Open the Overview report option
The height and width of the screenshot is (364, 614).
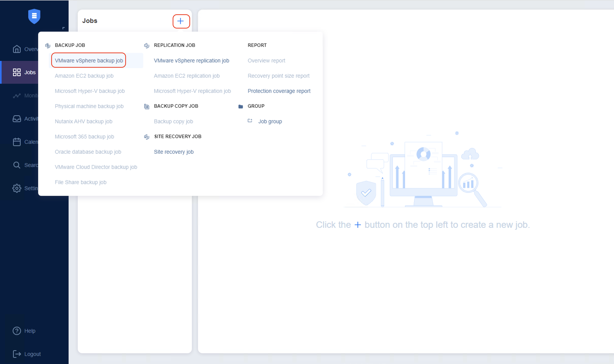(266, 61)
